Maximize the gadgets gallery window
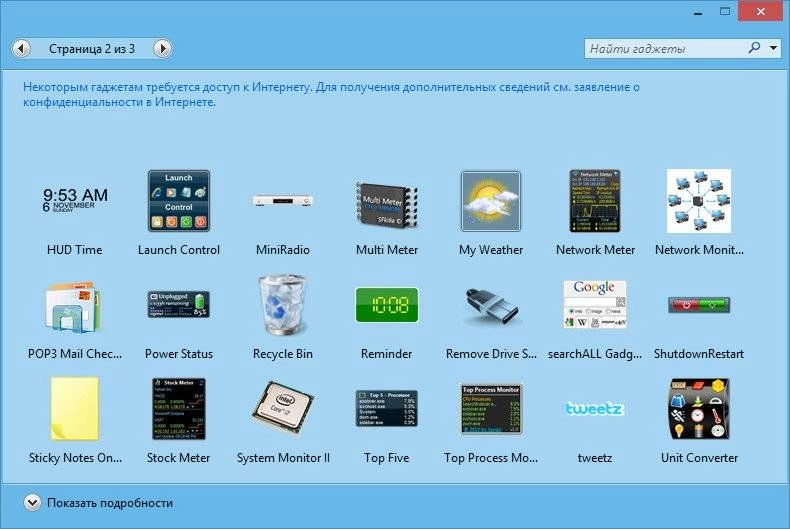The image size is (790, 529). coord(725,12)
